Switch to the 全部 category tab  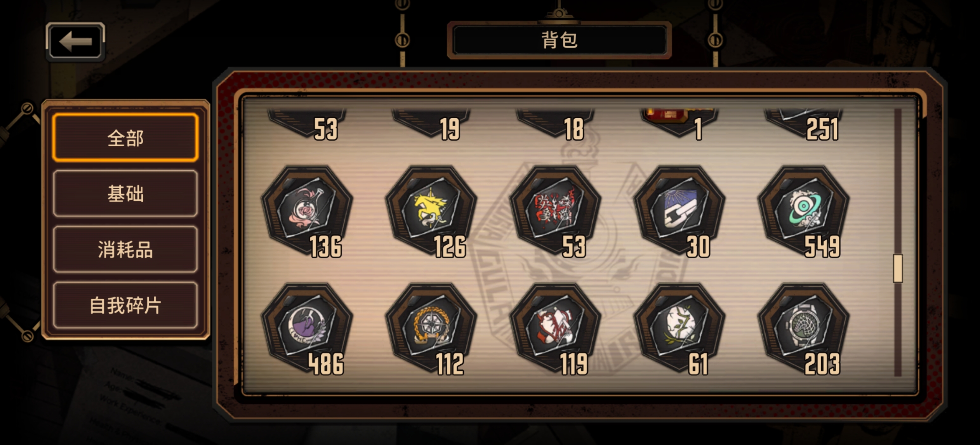coord(125,138)
